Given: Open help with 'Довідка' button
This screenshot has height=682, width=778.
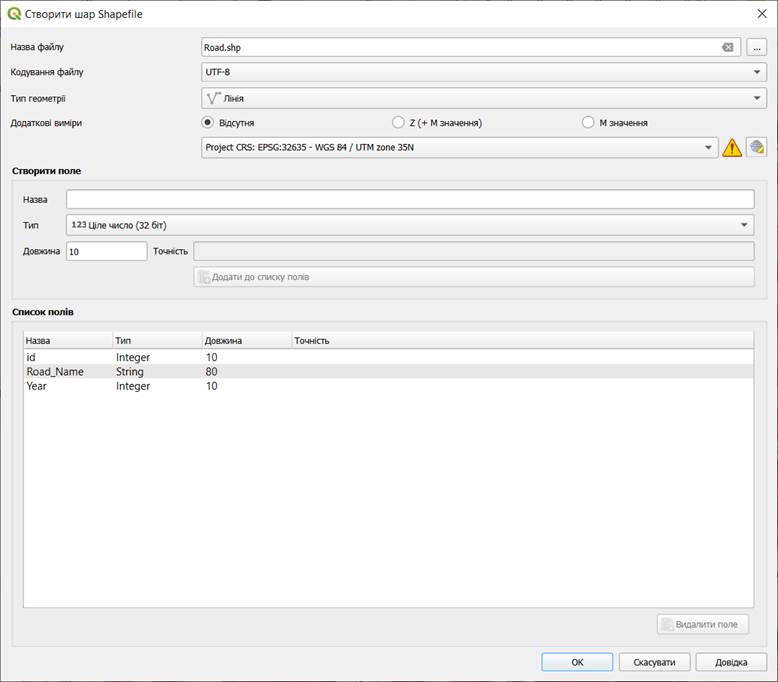Looking at the screenshot, I should (x=731, y=662).
